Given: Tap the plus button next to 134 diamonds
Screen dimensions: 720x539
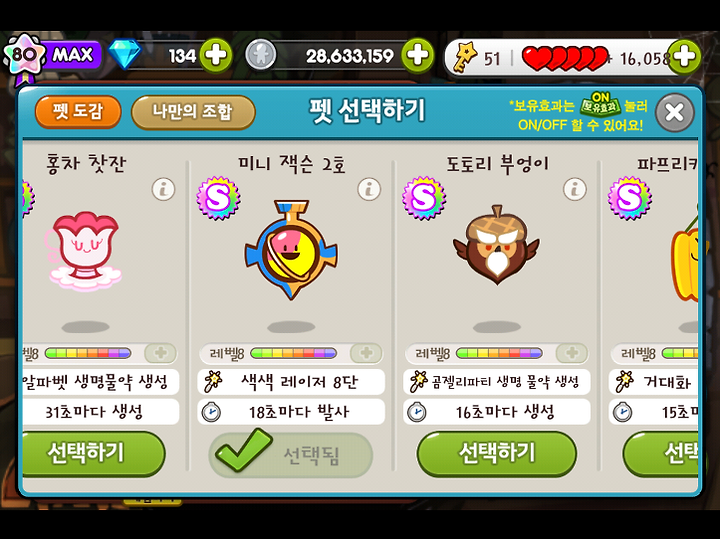Looking at the screenshot, I should (216, 56).
